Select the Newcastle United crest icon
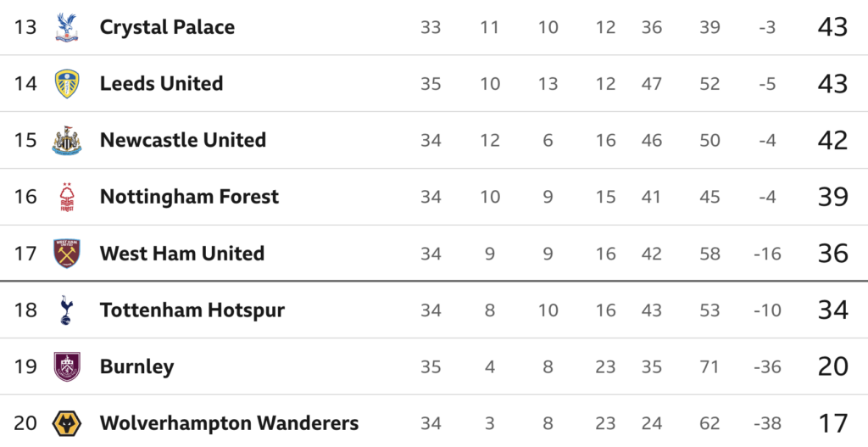The image size is (868, 447). 66,140
